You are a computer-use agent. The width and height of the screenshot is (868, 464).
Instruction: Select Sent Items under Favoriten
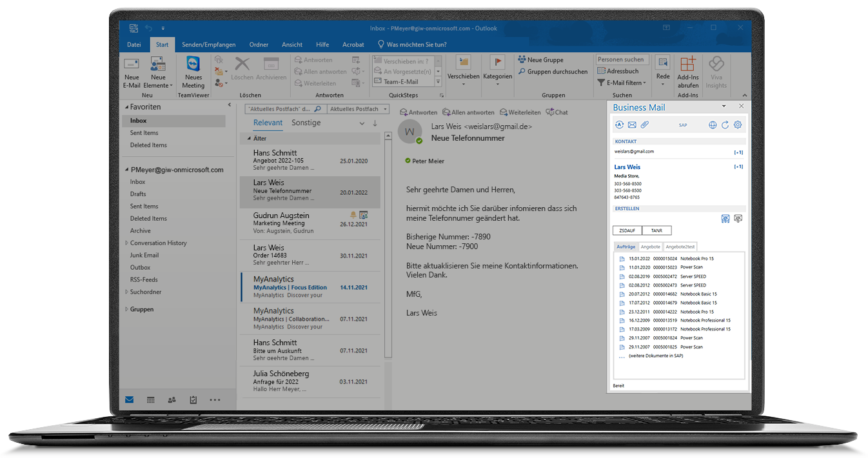[144, 133]
